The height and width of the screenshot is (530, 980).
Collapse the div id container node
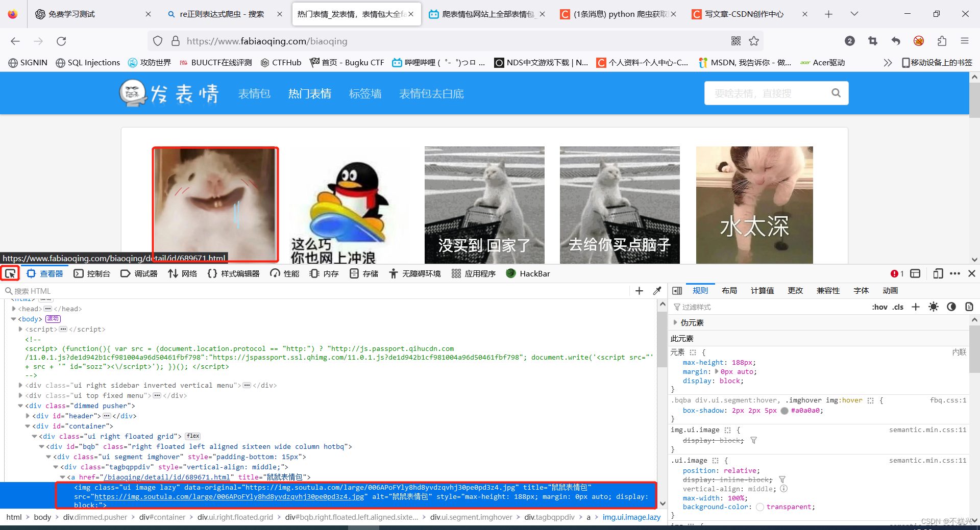coord(28,426)
